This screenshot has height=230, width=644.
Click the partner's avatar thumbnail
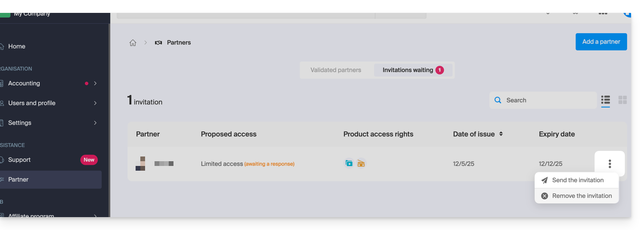pyautogui.click(x=140, y=164)
